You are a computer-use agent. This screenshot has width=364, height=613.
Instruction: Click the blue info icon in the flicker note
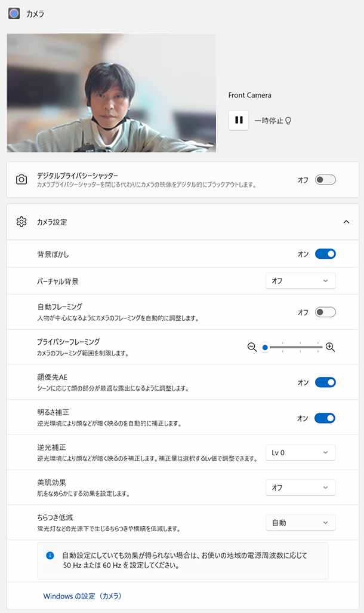(x=50, y=556)
